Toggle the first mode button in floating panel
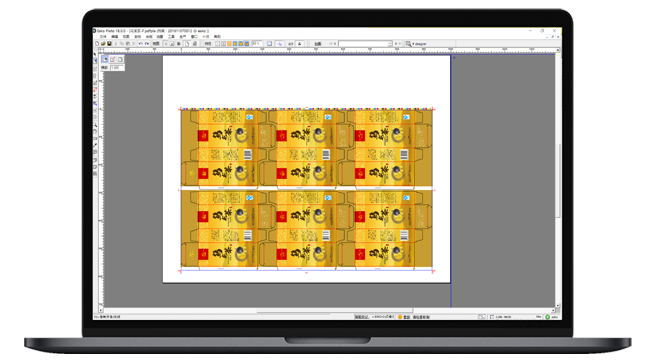 coord(105,59)
